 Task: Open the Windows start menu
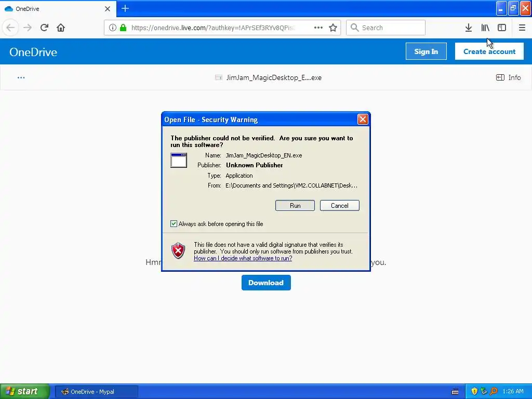click(x=25, y=391)
